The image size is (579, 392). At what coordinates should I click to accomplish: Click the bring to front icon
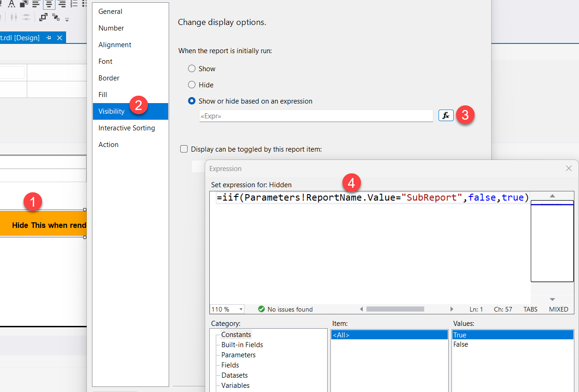(x=43, y=17)
